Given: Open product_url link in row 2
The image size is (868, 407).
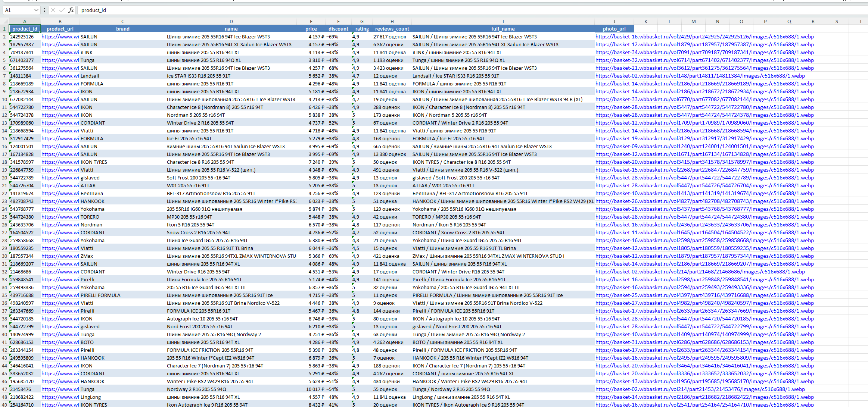Looking at the screenshot, I should pos(60,37).
